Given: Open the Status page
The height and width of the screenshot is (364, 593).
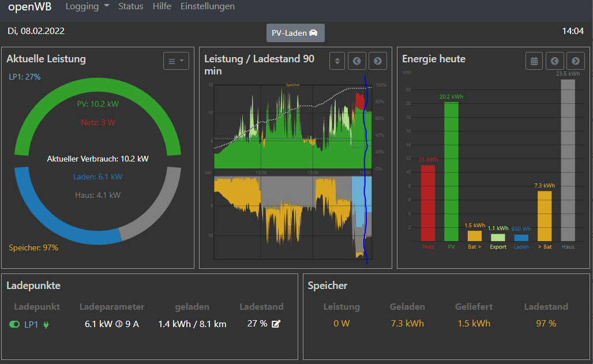Looking at the screenshot, I should [x=130, y=7].
